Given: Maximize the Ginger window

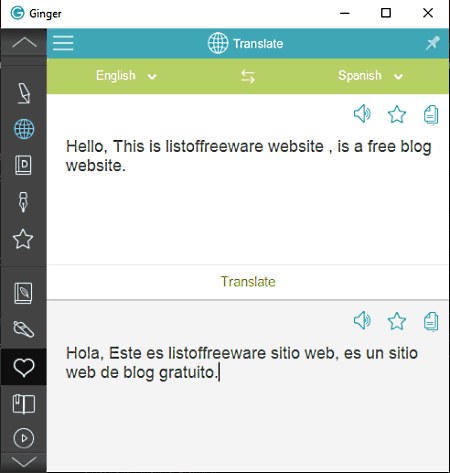Looking at the screenshot, I should click(386, 13).
